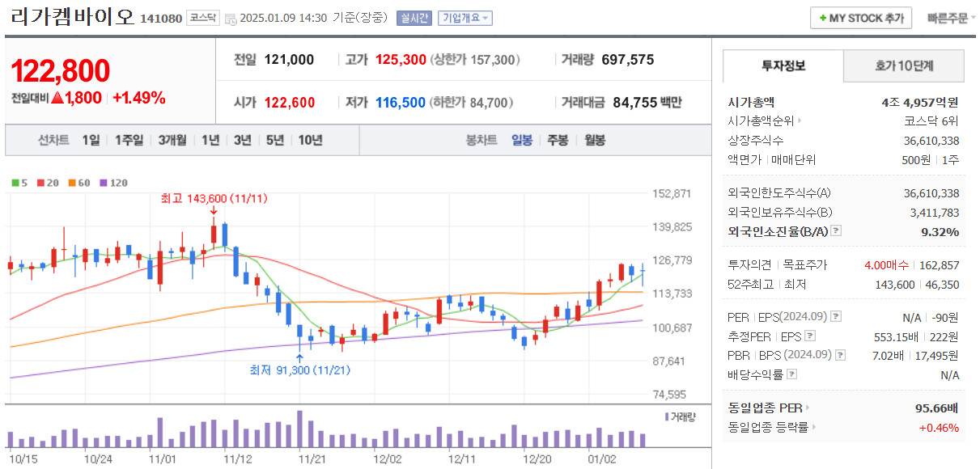Click the MY STOCK 추가 button

(861, 17)
